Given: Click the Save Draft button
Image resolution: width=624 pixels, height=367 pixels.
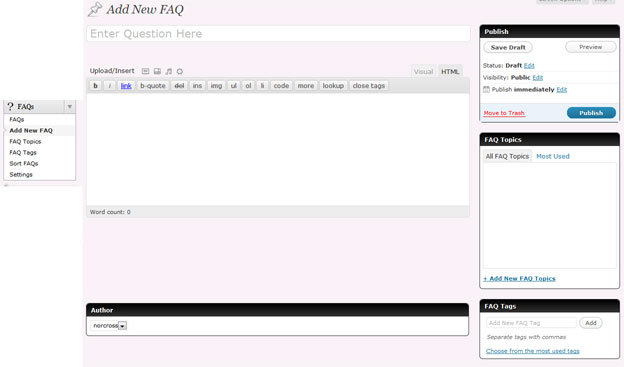Looking at the screenshot, I should [x=508, y=47].
